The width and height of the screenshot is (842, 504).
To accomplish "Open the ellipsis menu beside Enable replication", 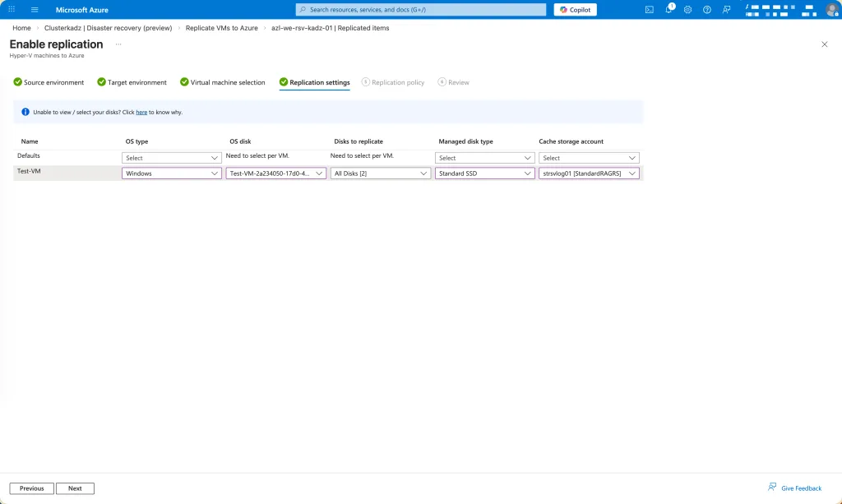I will click(118, 44).
